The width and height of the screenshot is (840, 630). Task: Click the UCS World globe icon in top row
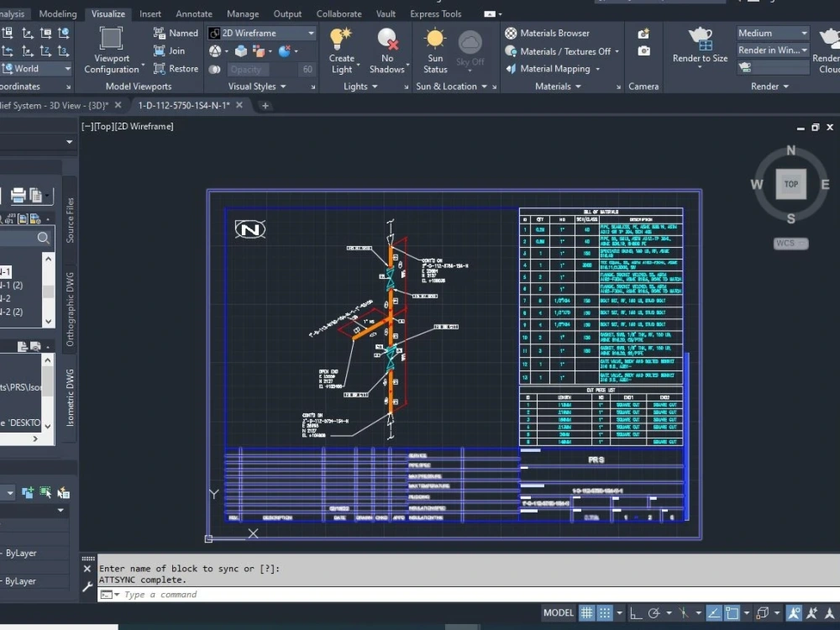pos(64,34)
